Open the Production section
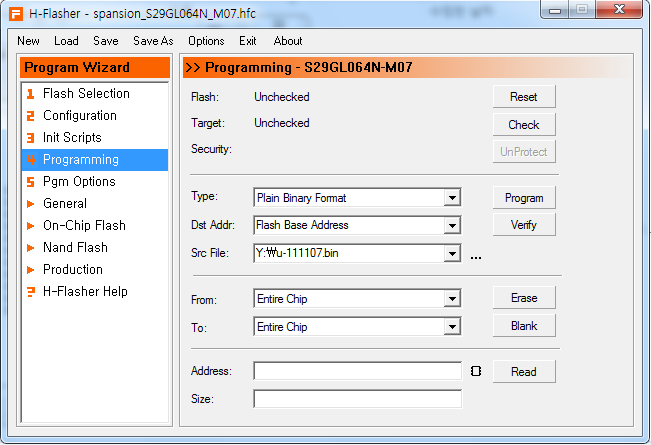Viewport: 651px width, 445px height. pos(95,270)
